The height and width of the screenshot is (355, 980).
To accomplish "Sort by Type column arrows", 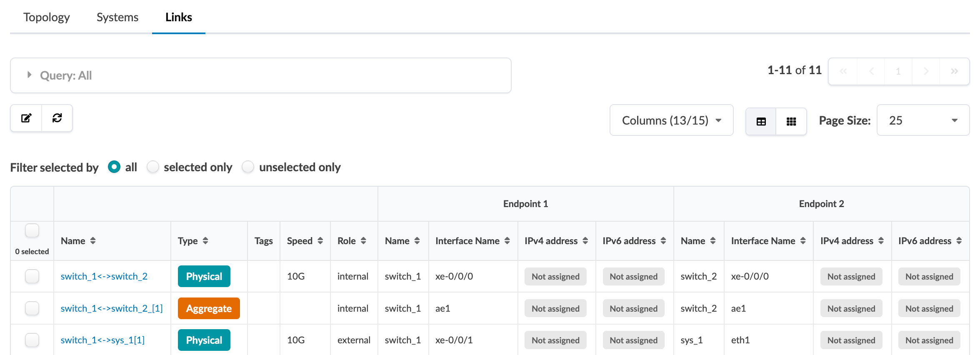I will [205, 241].
